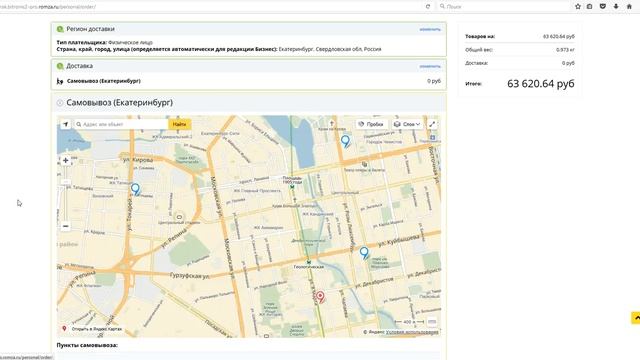Image resolution: width=640 pixels, height=360 pixels.
Task: Reload the page with the refresh icon
Action: pos(428,7)
